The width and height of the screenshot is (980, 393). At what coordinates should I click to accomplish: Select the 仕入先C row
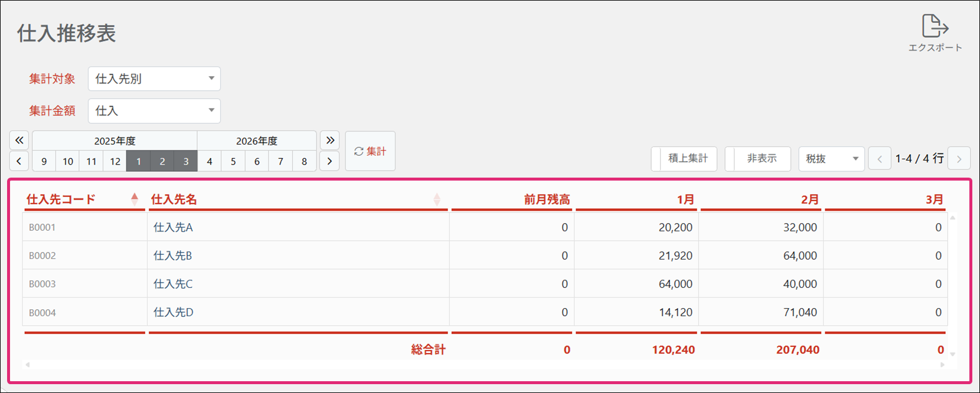295,284
